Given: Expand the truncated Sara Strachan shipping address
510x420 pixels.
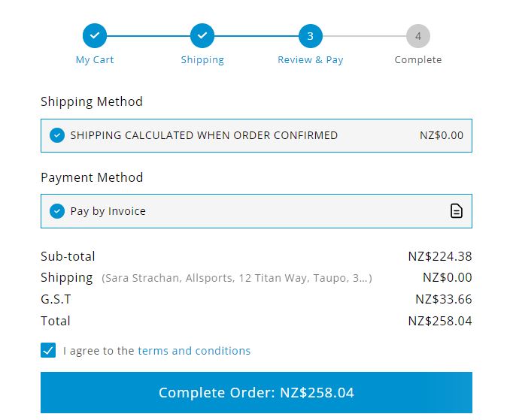Looking at the screenshot, I should click(x=237, y=278).
